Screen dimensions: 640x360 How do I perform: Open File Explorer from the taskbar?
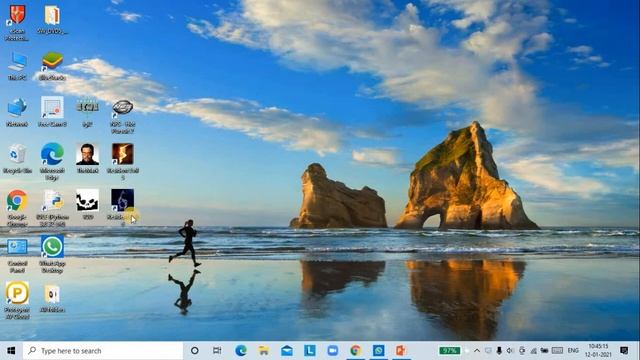(264, 351)
